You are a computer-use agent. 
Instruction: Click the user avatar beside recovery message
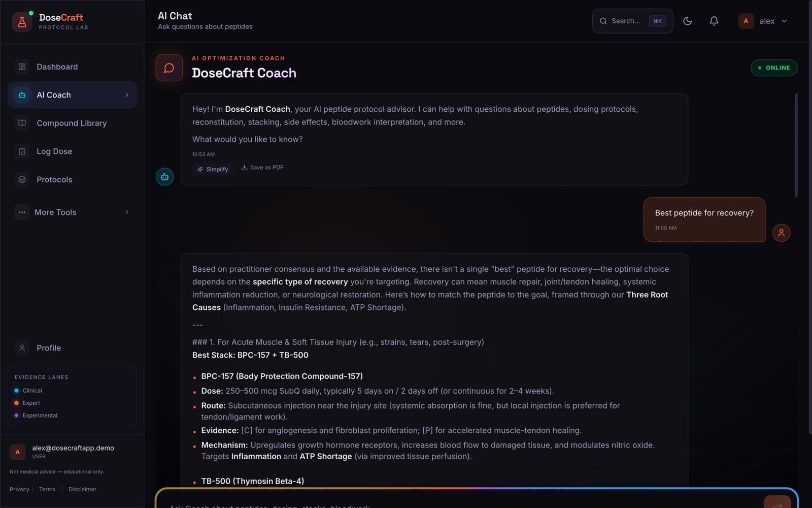[781, 233]
